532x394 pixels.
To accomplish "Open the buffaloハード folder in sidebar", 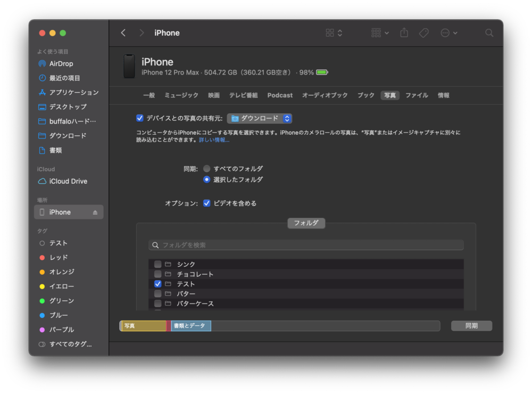I will (x=67, y=121).
